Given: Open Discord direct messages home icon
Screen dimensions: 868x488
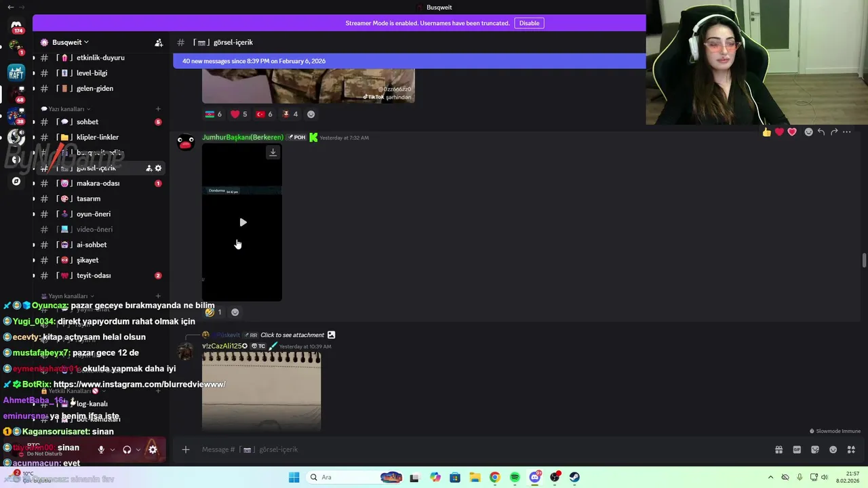Looking at the screenshot, I should click(x=16, y=26).
